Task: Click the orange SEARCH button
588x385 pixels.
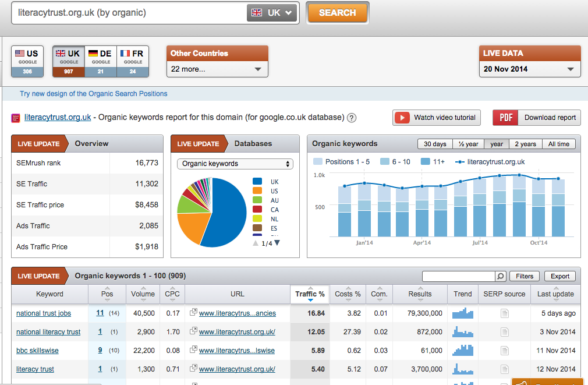Action: (x=338, y=13)
